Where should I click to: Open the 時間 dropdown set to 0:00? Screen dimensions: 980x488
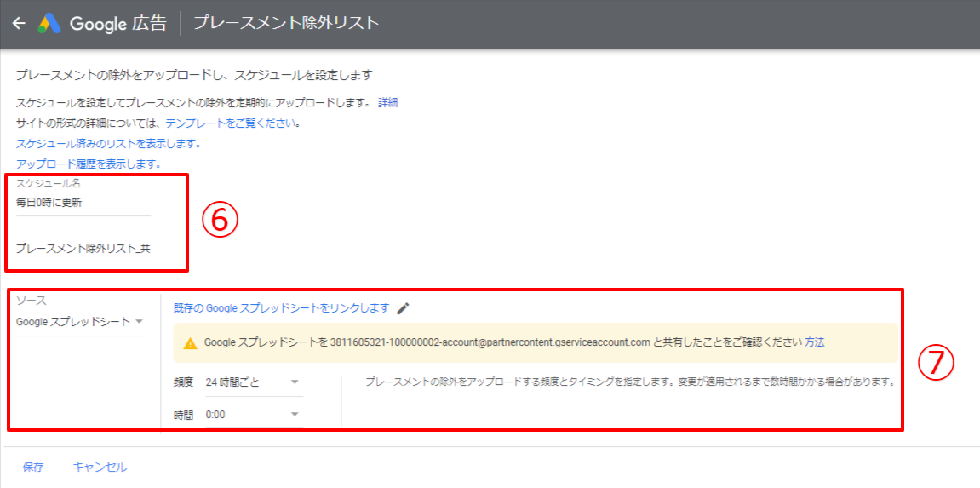coord(253,415)
